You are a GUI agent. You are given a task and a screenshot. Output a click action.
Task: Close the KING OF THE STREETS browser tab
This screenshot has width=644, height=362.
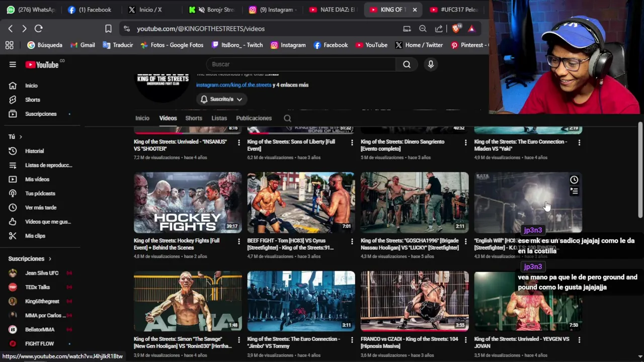pyautogui.click(x=415, y=10)
